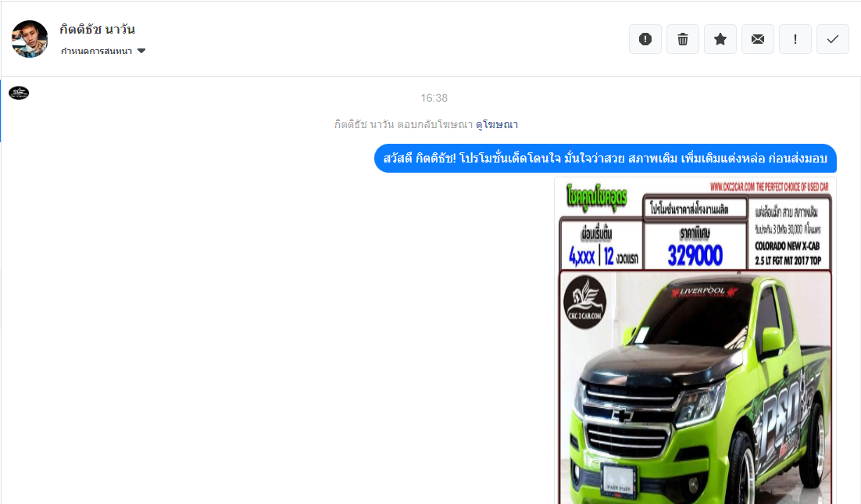Open กิตติธัช นาวัน profile picture

click(30, 39)
